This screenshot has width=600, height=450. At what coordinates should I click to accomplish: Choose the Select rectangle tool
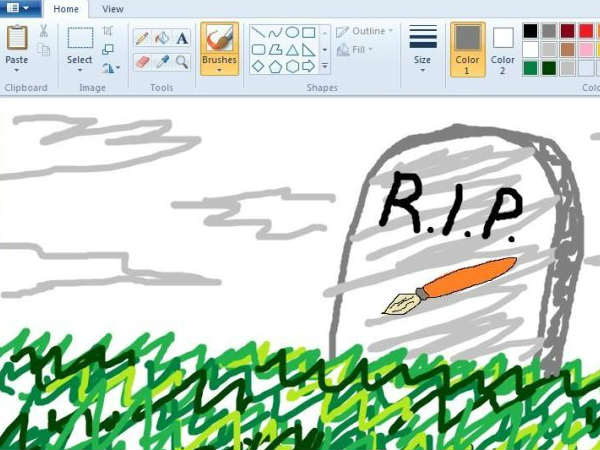click(80, 38)
